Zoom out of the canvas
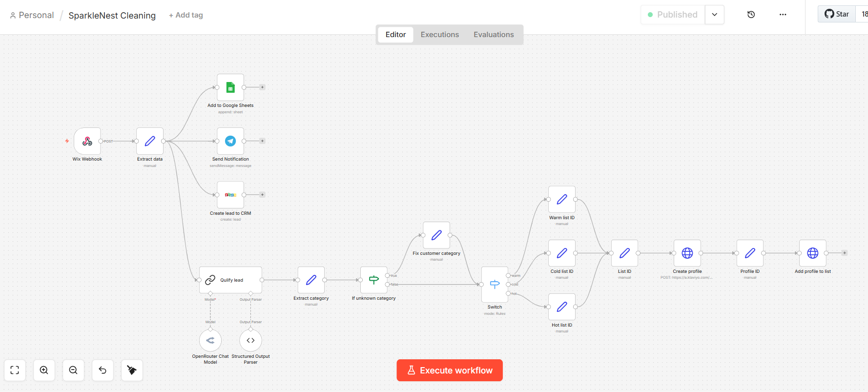Screen dimensions: 868x392 (73, 370)
